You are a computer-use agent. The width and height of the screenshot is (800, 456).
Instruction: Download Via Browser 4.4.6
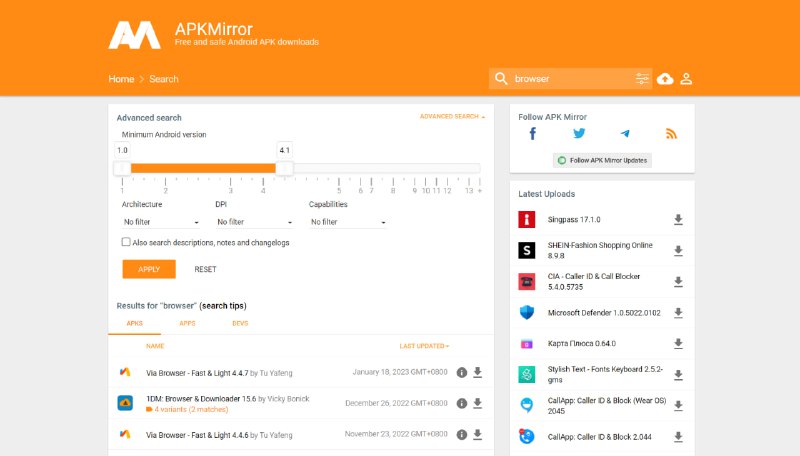point(478,435)
